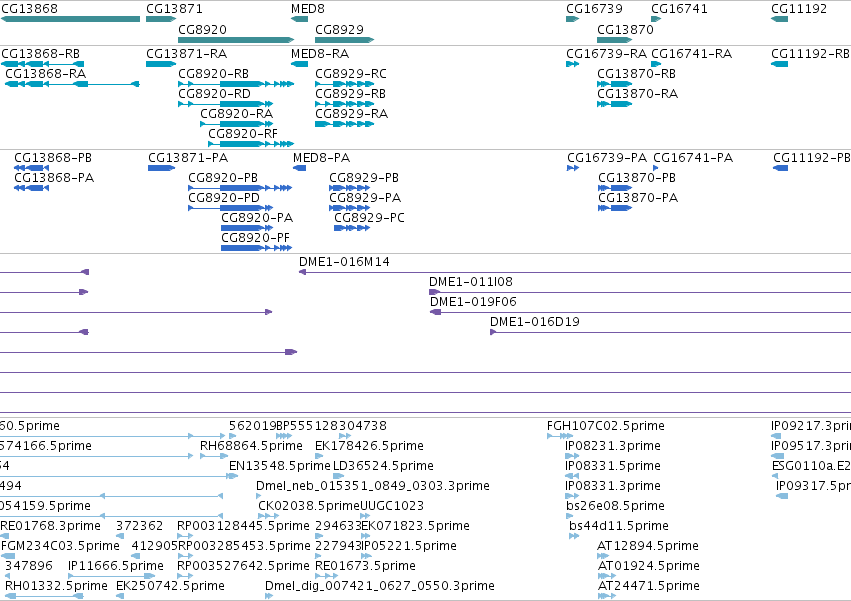Click transcript label CG8920-RF
Screen dimensions: 851x601
click(243, 134)
